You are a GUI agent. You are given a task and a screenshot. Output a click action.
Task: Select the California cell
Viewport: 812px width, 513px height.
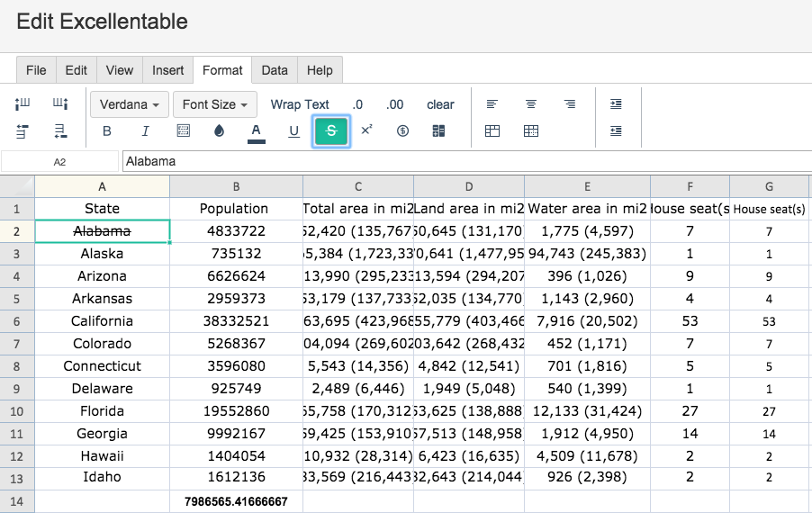[x=102, y=321]
